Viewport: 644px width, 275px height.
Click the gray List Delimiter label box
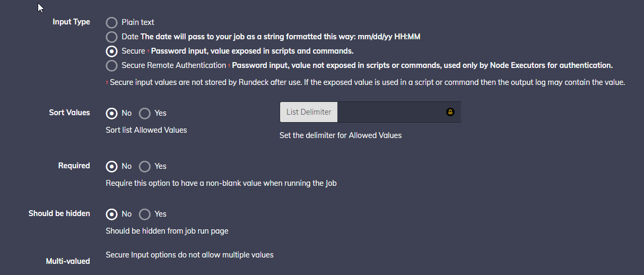309,112
